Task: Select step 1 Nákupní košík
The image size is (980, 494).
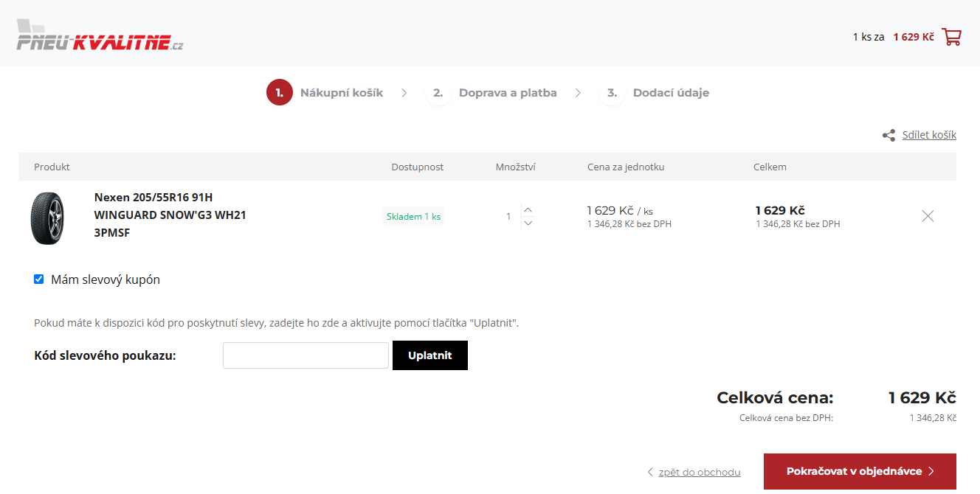Action: (x=325, y=93)
